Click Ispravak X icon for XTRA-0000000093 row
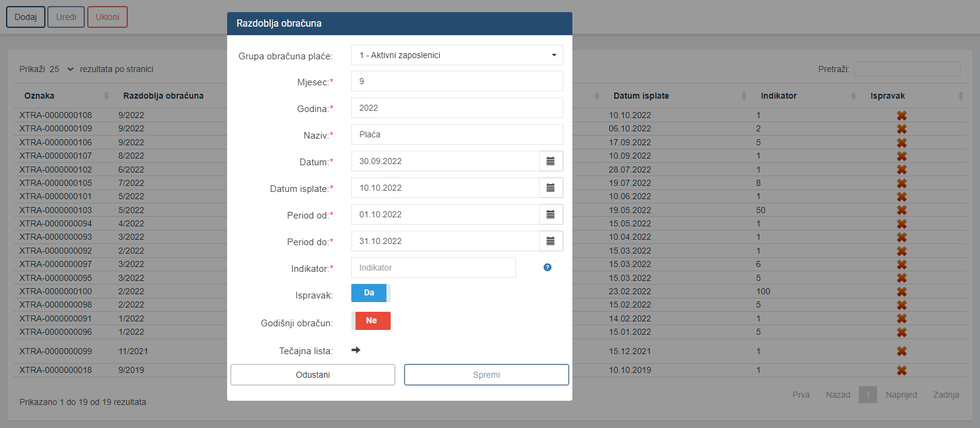The height and width of the screenshot is (428, 980). (902, 237)
